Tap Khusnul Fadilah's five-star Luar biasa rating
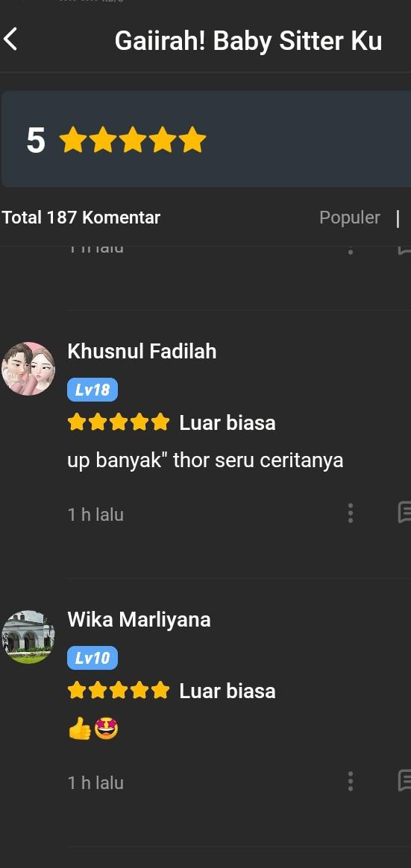Viewport: 411px width, 868px height. coord(172,423)
